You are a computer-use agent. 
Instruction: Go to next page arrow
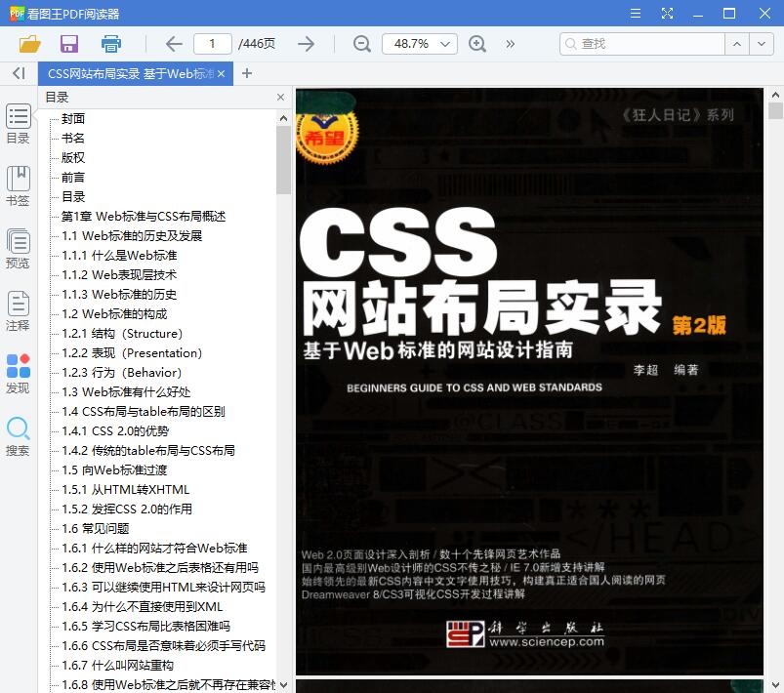coord(306,44)
